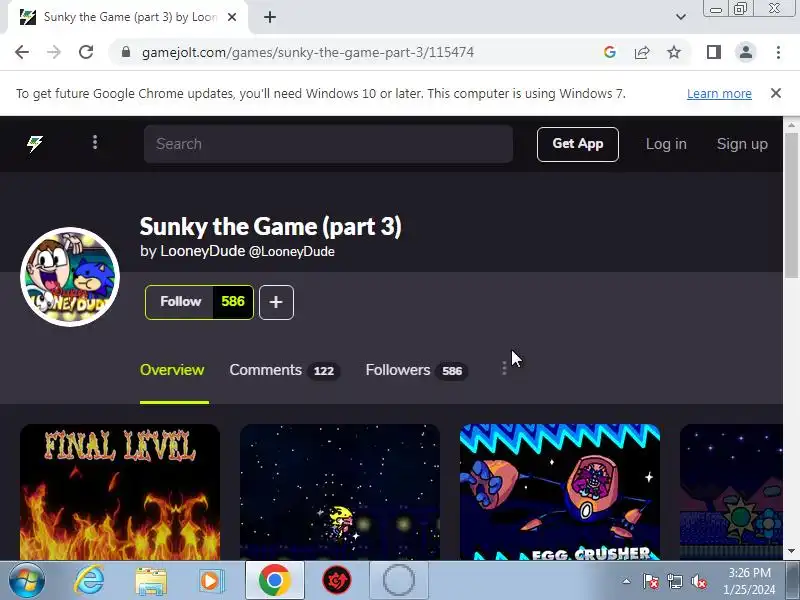Open the night flower field screenshot
Viewport: 800px width, 600px height.
point(731,492)
